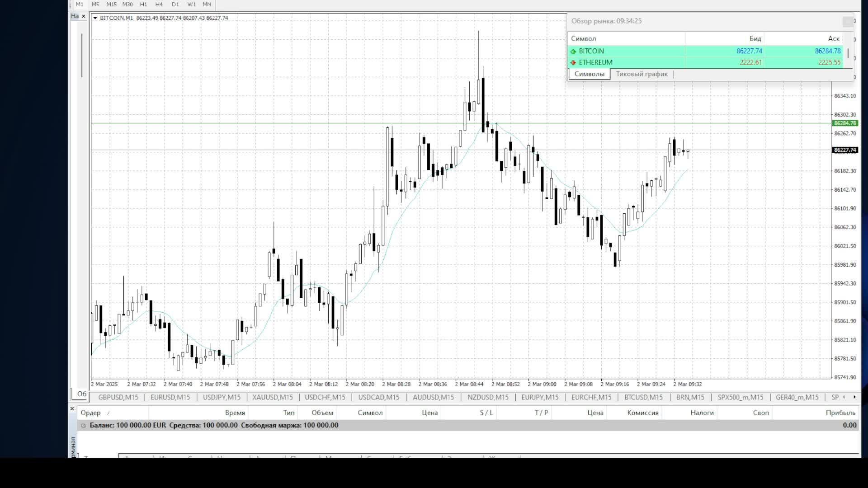Sort orders by the Ордер column header
This screenshot has height=488, width=868.
click(90, 413)
